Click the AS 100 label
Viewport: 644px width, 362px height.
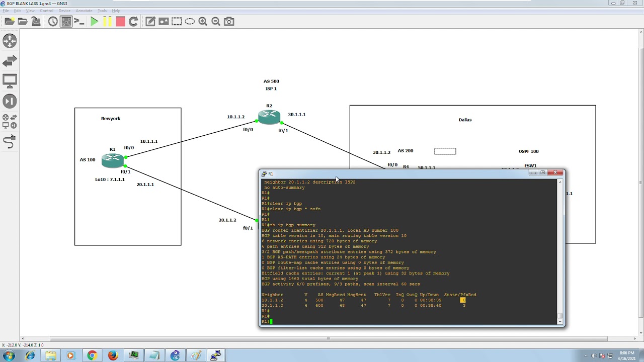click(x=88, y=160)
